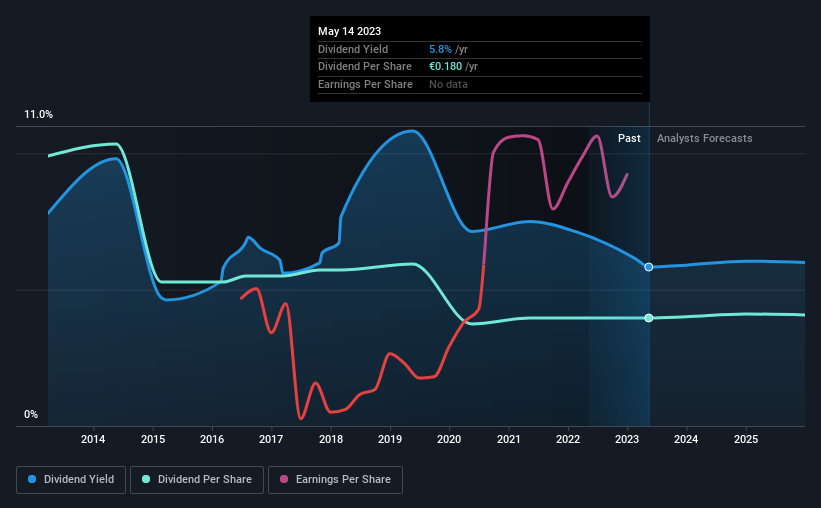Click the 'No data' earnings value

pos(448,84)
